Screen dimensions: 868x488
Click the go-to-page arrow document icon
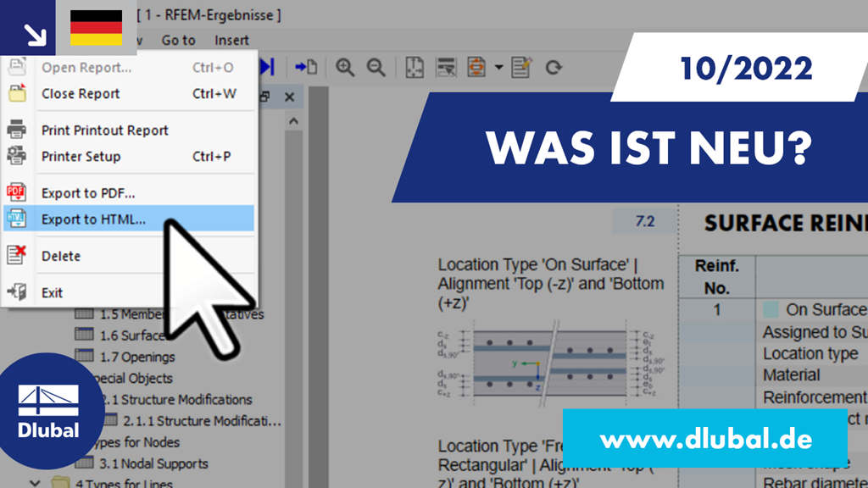[x=306, y=67]
